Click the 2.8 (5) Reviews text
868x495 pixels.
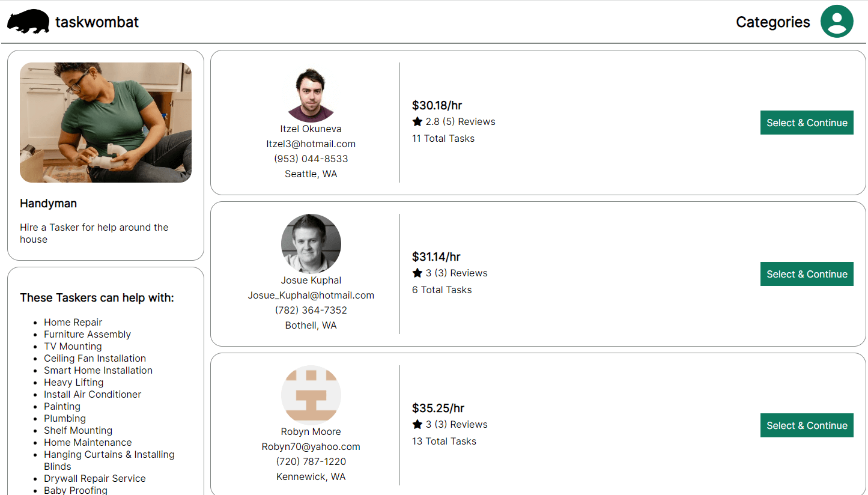460,122
